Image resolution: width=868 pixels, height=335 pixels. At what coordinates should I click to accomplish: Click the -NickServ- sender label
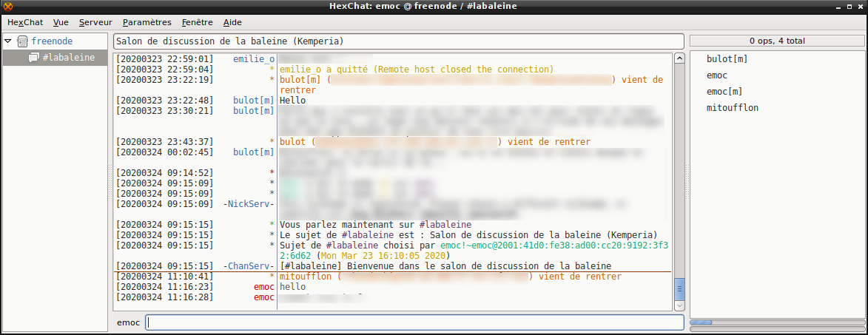pyautogui.click(x=249, y=204)
